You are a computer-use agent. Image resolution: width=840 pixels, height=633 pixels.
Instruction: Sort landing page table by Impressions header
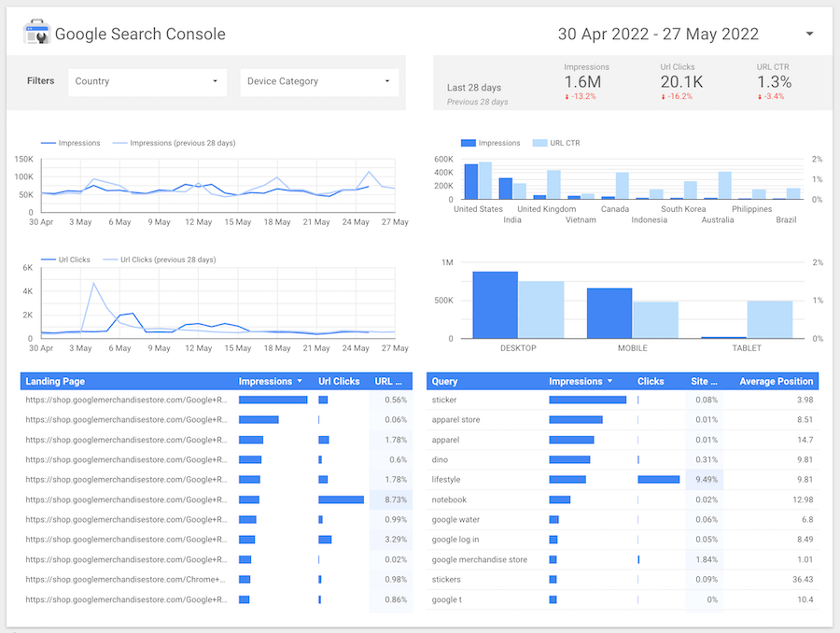pos(271,382)
